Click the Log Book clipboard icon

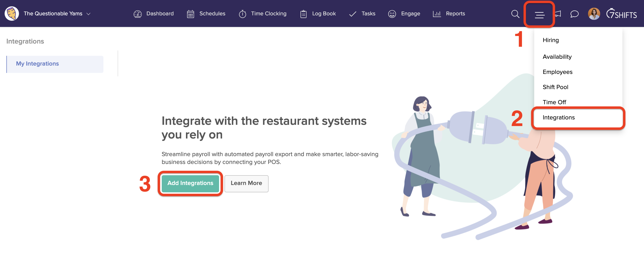tap(303, 14)
